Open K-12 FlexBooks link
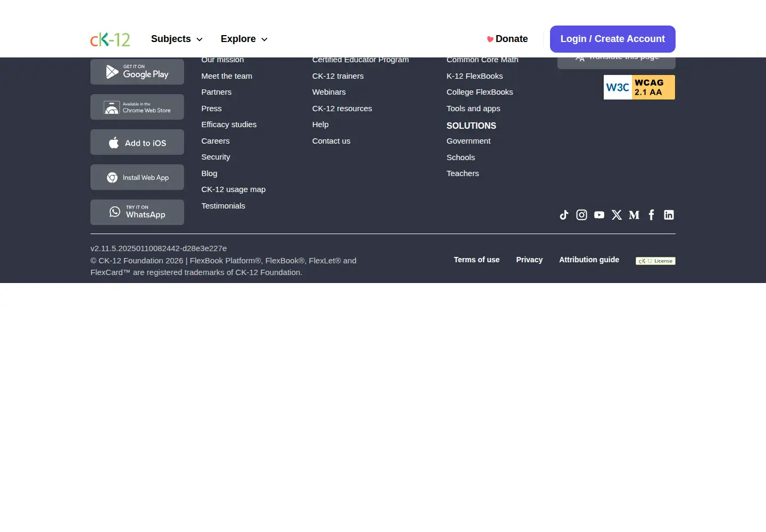 coord(475,76)
